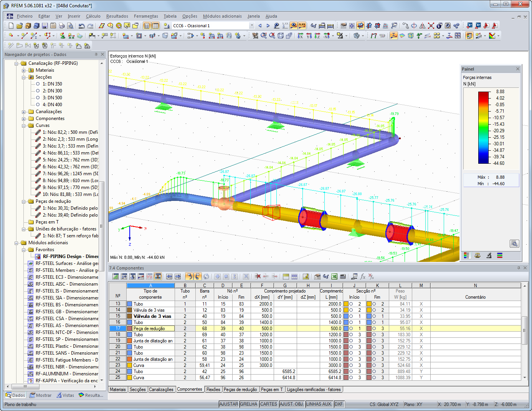Click view in Z direction icon
The height and width of the screenshot is (411, 532).
317,36
